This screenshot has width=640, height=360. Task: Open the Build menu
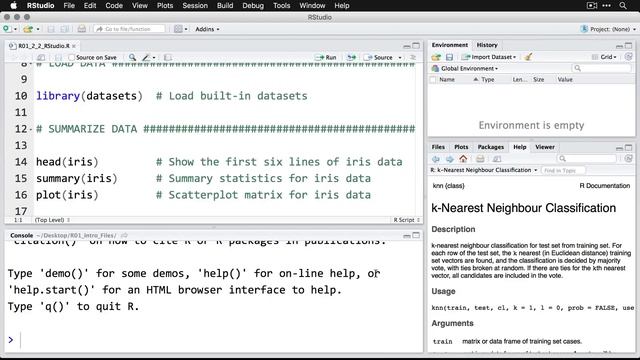click(x=225, y=6)
